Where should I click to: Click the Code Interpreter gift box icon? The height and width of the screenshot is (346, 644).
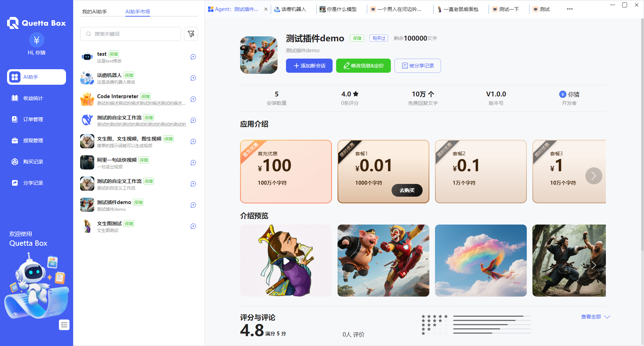pyautogui.click(x=87, y=99)
